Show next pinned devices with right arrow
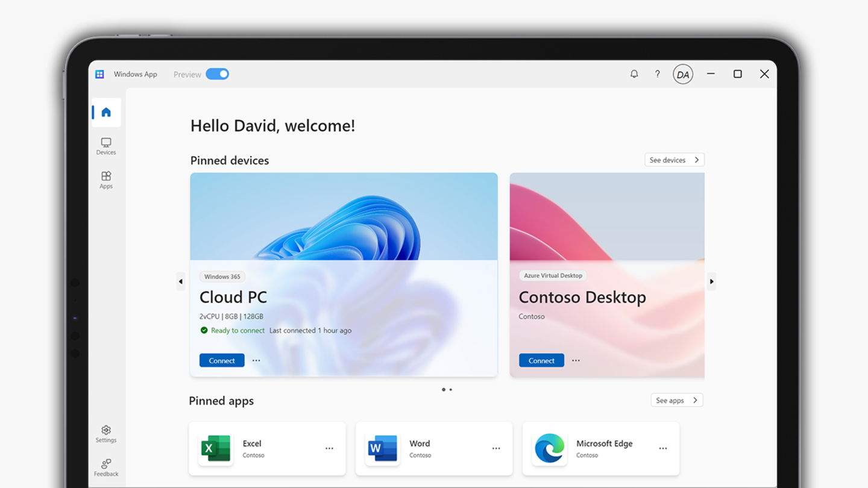Screen dimensions: 868x488 712,281
